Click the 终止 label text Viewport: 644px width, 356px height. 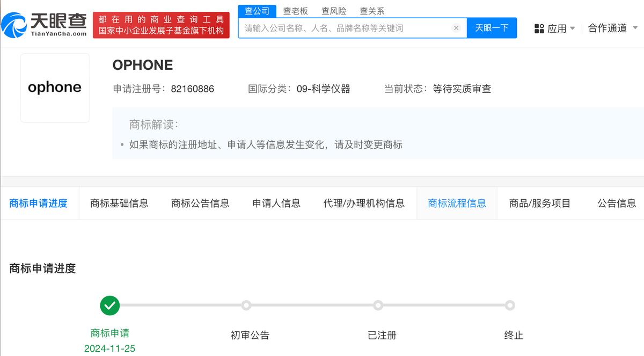click(x=514, y=336)
